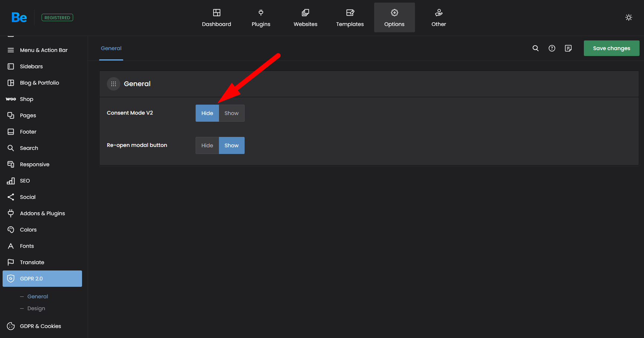Set Consent Mode V2 to Hide

(x=207, y=113)
